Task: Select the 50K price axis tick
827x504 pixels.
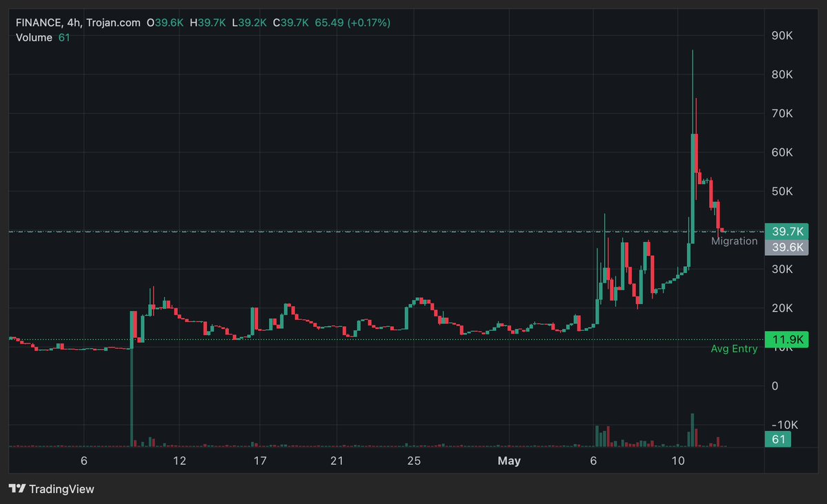Action: coord(782,192)
